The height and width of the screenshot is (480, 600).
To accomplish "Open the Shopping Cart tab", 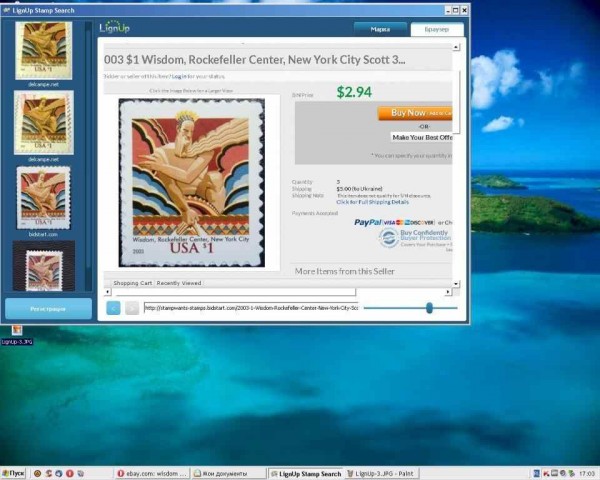I will (132, 283).
